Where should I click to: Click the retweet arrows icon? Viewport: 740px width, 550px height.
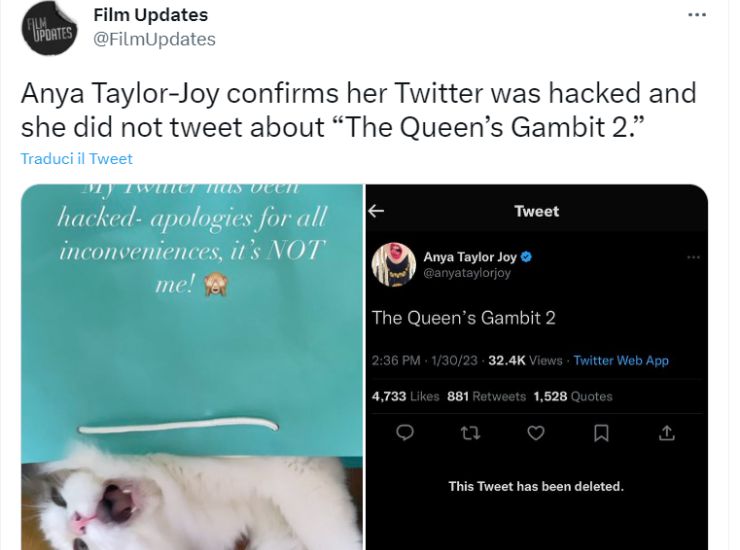470,432
